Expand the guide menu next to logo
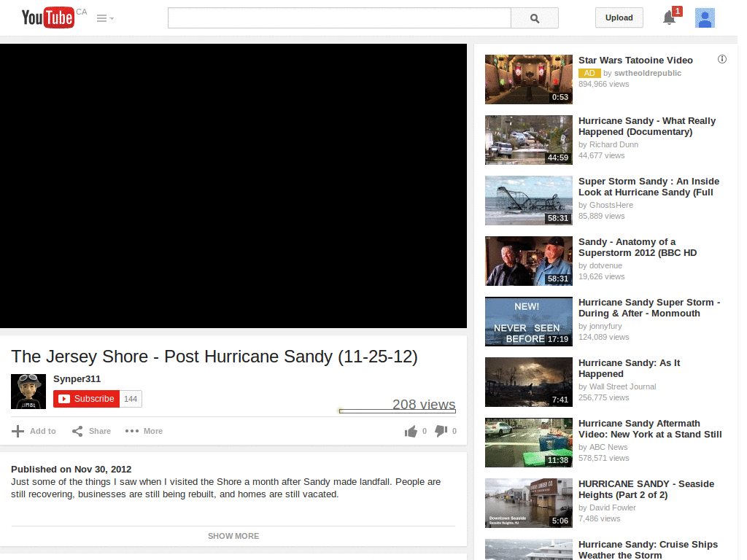The width and height of the screenshot is (747, 560). pos(105,18)
